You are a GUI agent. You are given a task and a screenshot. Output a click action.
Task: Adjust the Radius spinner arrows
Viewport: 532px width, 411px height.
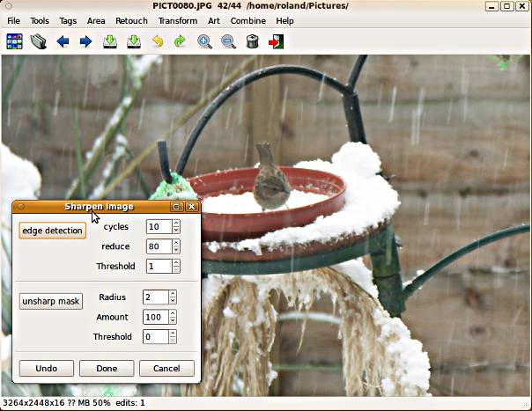click(x=173, y=297)
